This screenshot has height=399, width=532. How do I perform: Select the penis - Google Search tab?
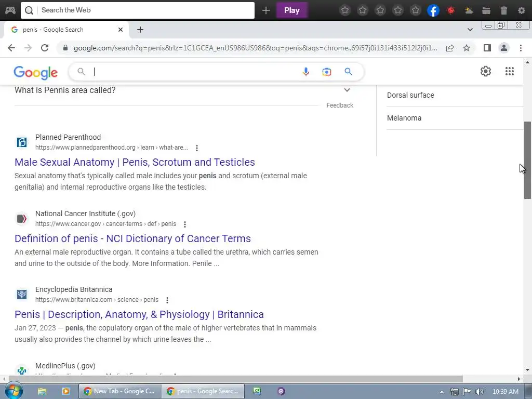[66, 30]
